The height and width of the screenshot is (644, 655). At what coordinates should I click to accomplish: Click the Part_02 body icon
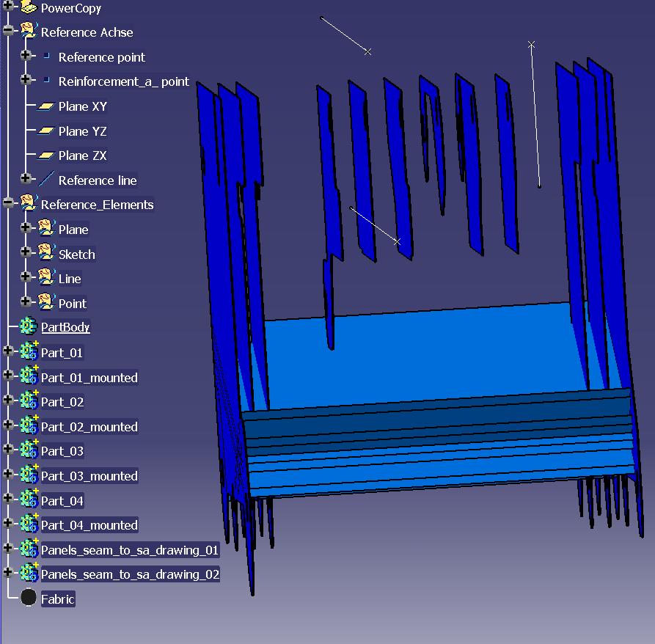(x=29, y=400)
